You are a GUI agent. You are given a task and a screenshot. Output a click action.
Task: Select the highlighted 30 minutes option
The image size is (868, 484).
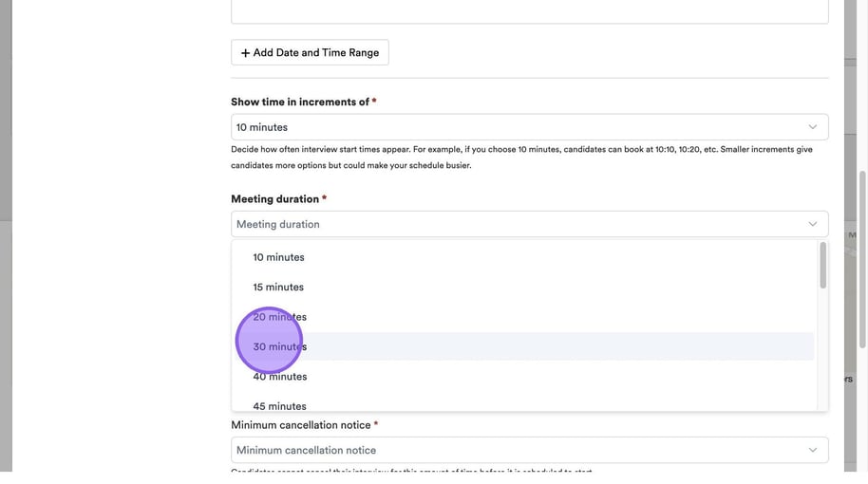tap(280, 346)
